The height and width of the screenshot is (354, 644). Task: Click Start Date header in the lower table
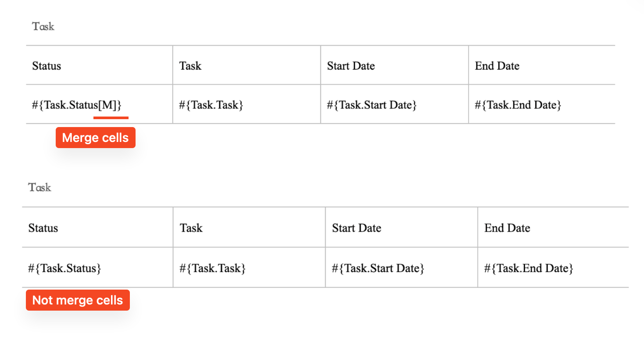click(x=356, y=228)
